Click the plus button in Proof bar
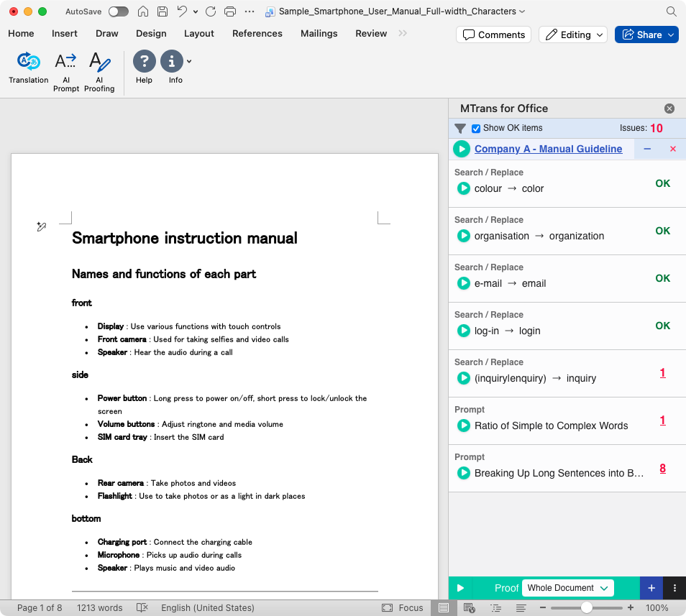This screenshot has width=686, height=616. click(x=651, y=588)
